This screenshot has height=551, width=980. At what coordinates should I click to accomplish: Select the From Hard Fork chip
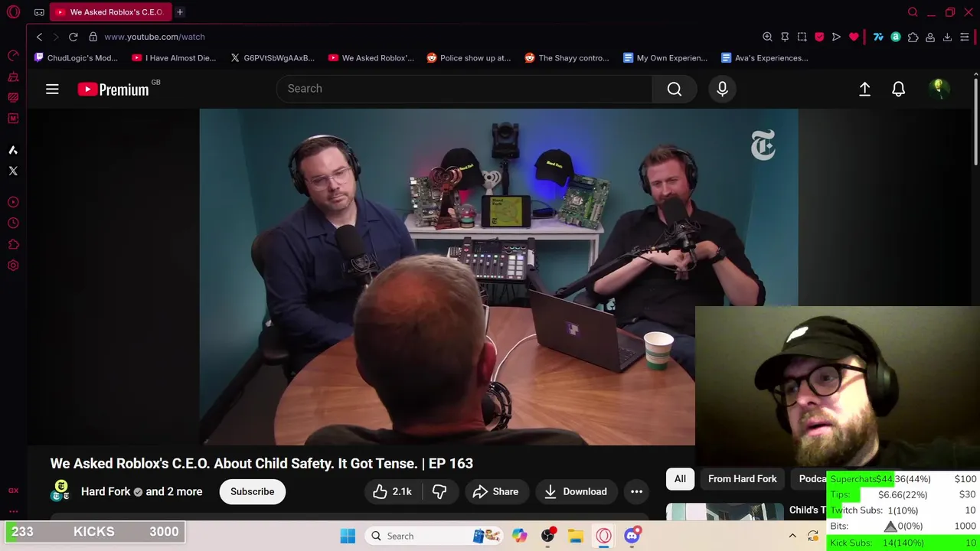click(743, 479)
